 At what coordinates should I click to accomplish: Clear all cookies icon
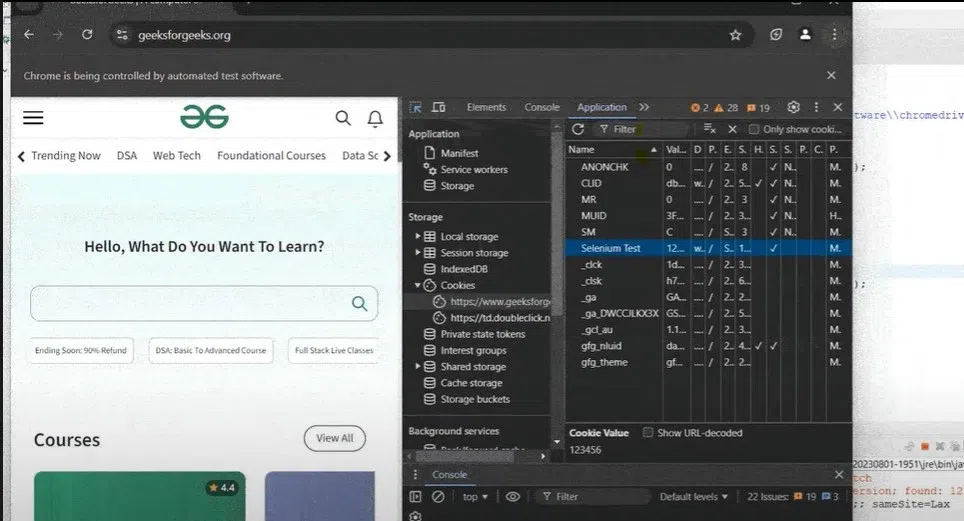coord(709,129)
